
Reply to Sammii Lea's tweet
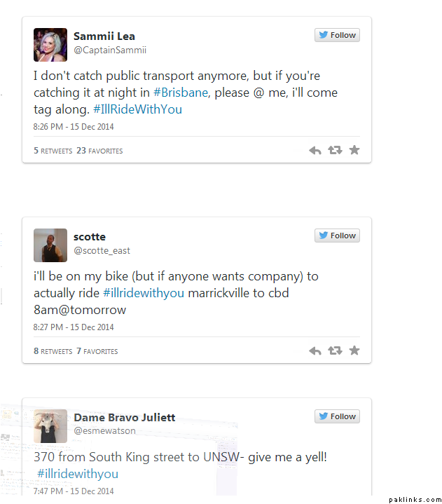(315, 151)
